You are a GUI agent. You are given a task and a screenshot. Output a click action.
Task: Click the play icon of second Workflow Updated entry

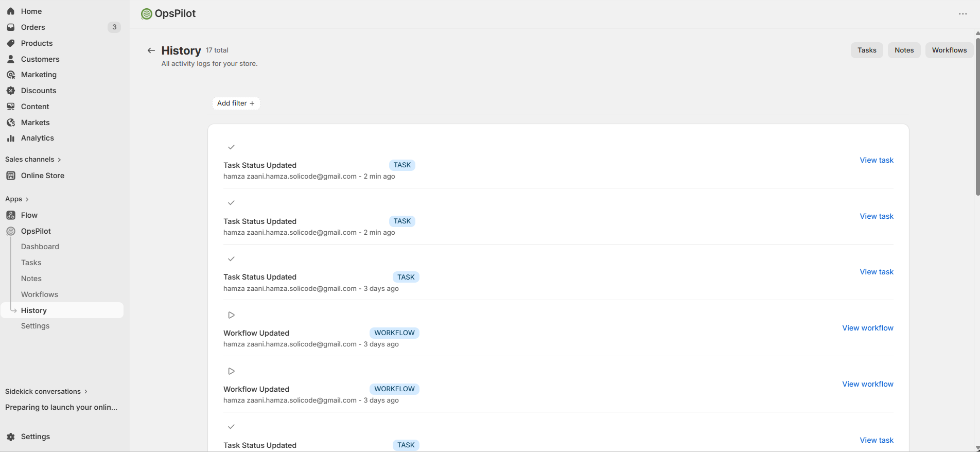[232, 371]
